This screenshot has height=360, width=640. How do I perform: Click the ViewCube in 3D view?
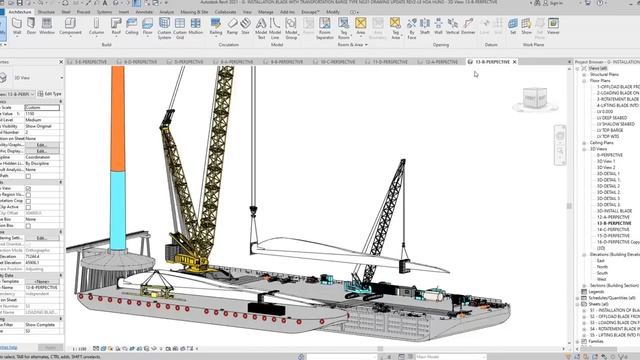click(535, 99)
